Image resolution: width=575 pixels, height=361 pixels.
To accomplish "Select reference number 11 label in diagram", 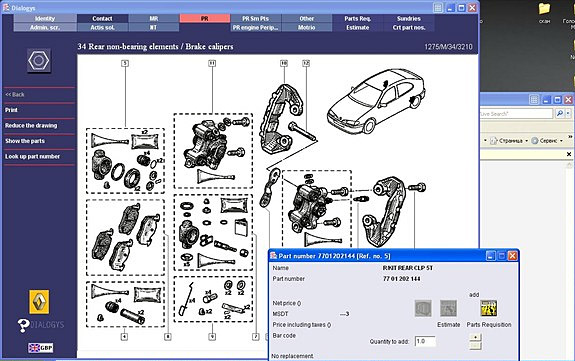I will point(212,63).
